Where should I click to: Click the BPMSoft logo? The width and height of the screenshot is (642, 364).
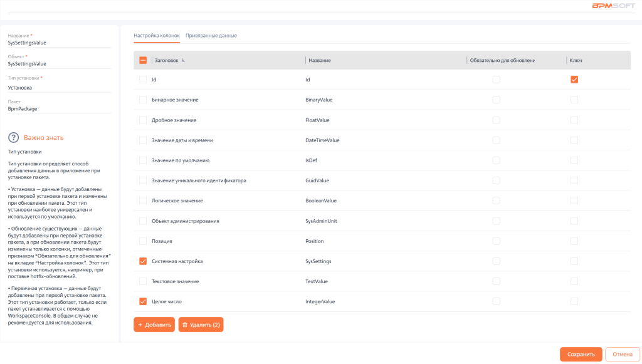(615, 6)
